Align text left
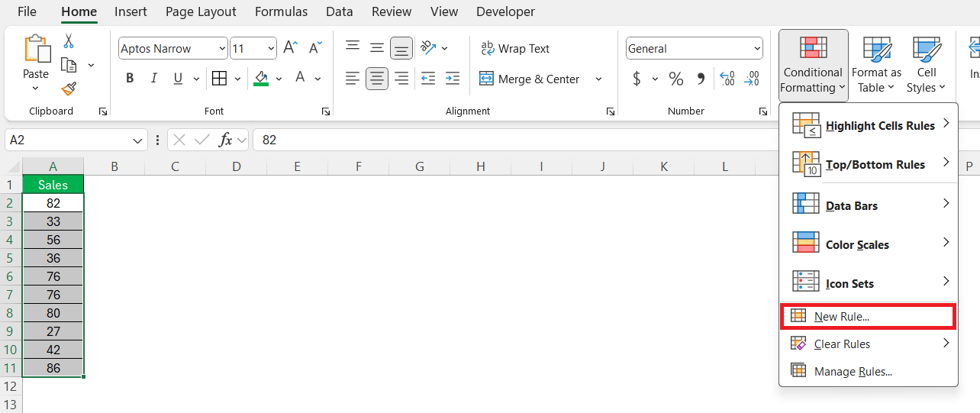980x413 pixels. pos(353,78)
